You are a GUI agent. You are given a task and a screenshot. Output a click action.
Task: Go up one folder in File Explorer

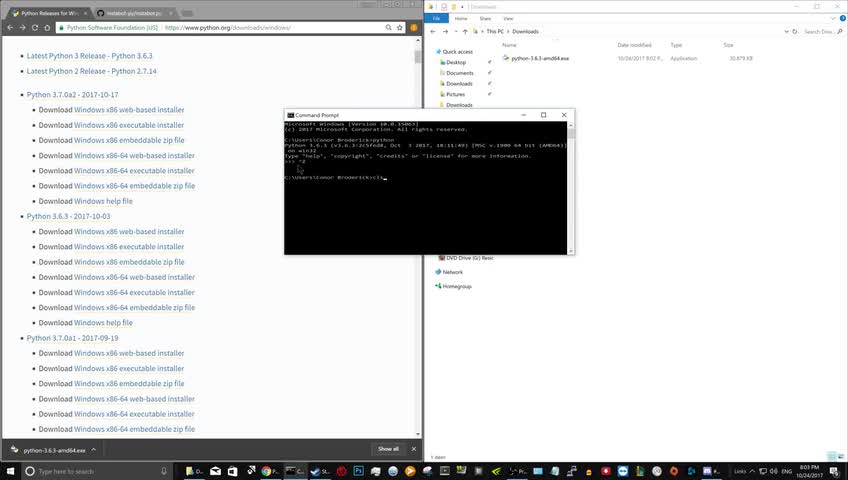(465, 32)
